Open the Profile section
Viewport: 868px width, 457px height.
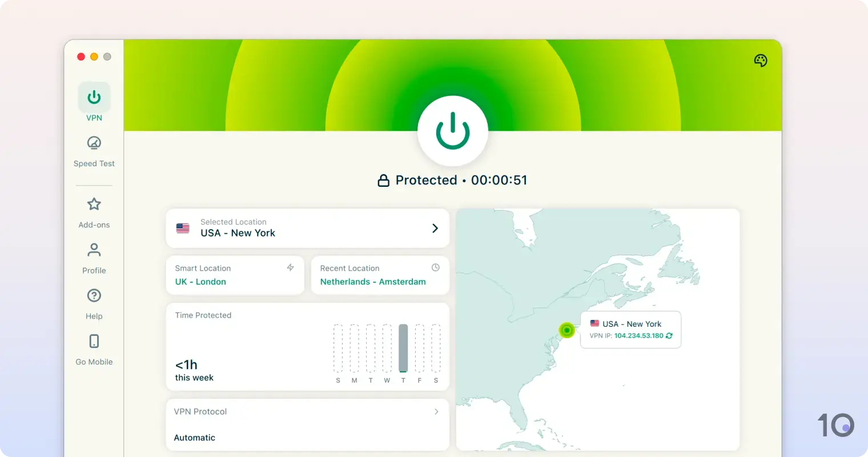pyautogui.click(x=94, y=250)
